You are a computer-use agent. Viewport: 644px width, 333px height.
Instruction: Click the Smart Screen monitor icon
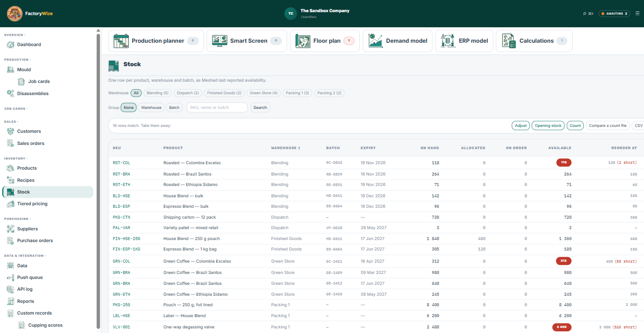(x=220, y=41)
